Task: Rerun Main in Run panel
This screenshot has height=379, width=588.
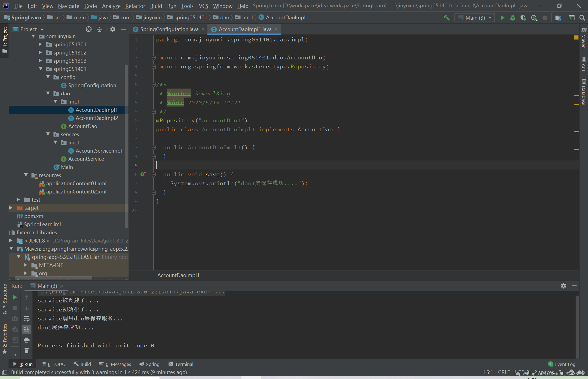Action: pyautogui.click(x=15, y=297)
